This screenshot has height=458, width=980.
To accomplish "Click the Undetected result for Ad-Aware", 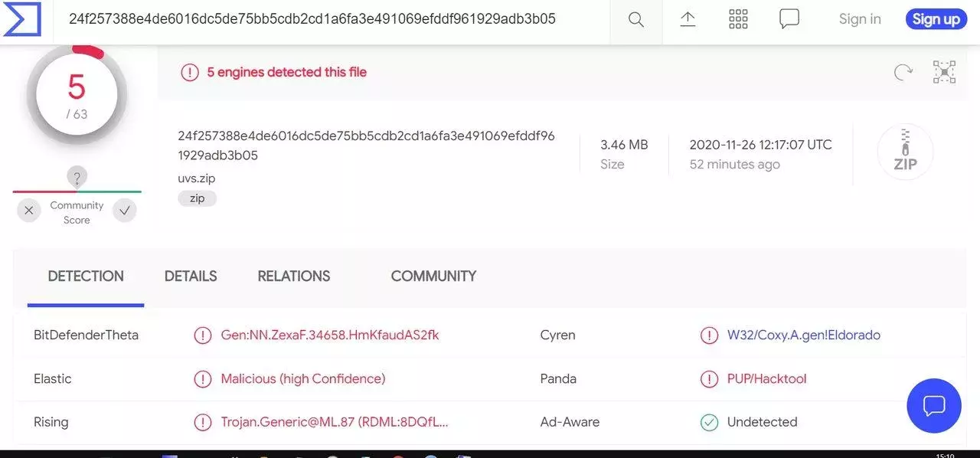I will [x=762, y=422].
